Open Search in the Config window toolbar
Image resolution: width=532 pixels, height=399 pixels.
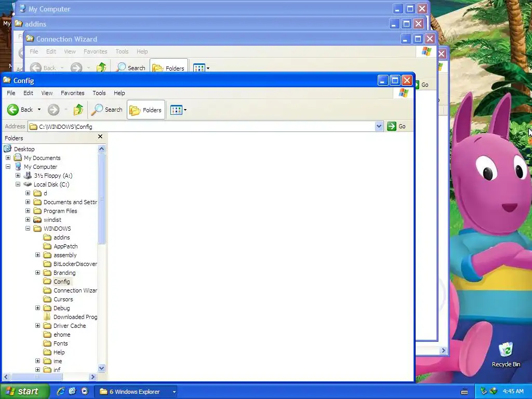[107, 110]
